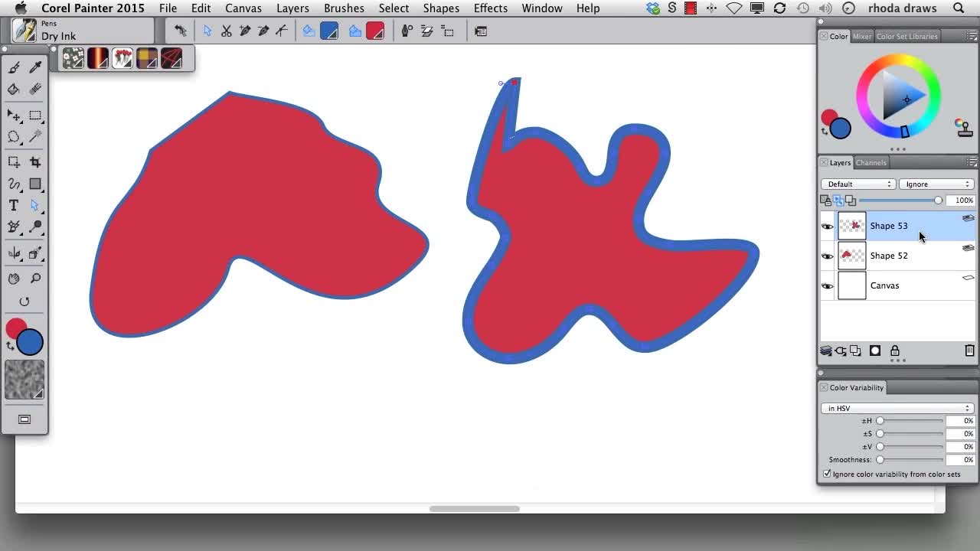Select the Perspective Guides tool
This screenshot has height=551, width=980.
click(35, 253)
